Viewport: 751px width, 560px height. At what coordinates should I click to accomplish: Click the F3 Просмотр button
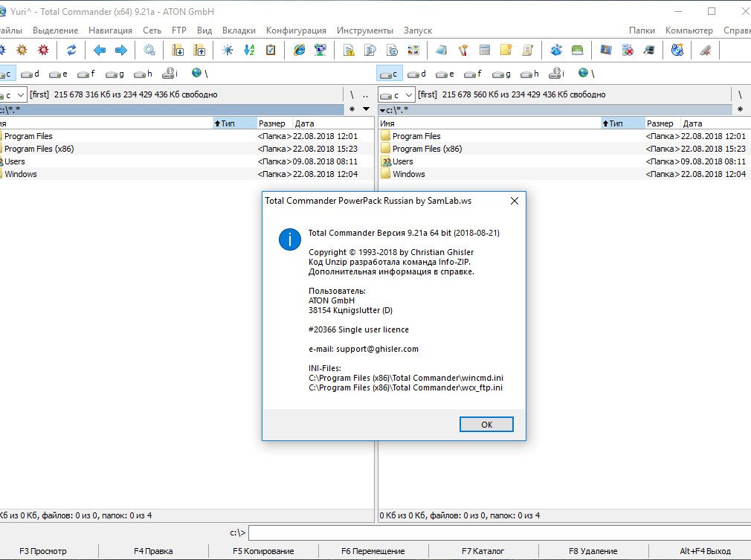coord(43,551)
